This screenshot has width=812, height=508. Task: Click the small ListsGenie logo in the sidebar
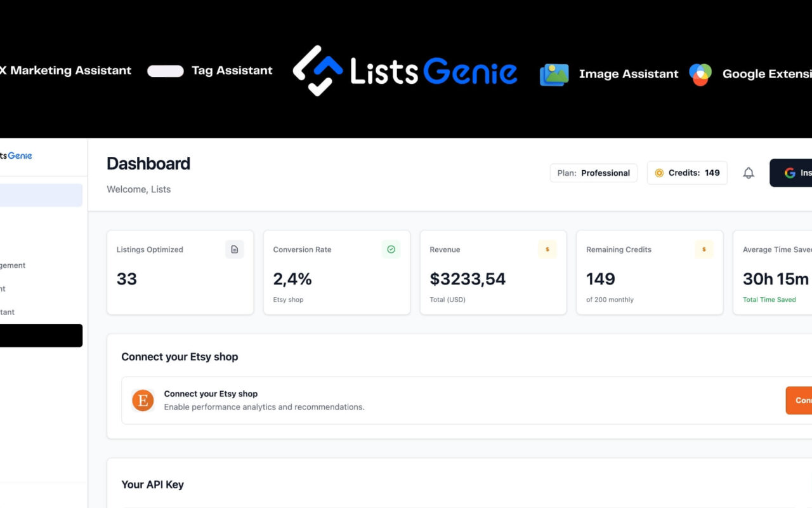point(16,156)
